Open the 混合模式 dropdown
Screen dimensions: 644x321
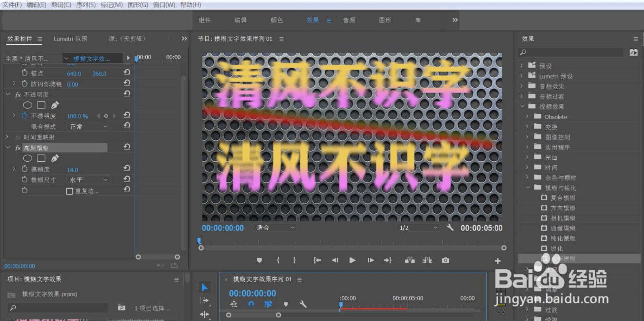coord(89,126)
